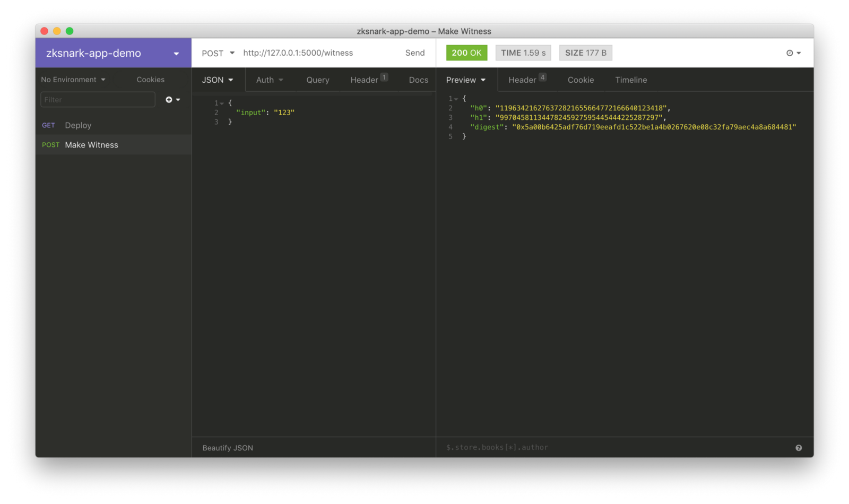Open Cookies manager link
Screen dimensions: 849x504
pyautogui.click(x=150, y=80)
